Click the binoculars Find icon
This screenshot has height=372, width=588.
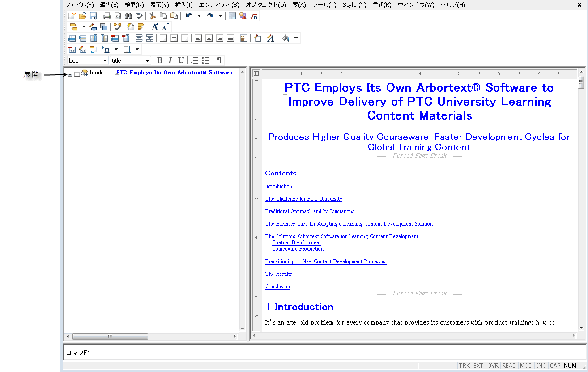click(x=128, y=16)
